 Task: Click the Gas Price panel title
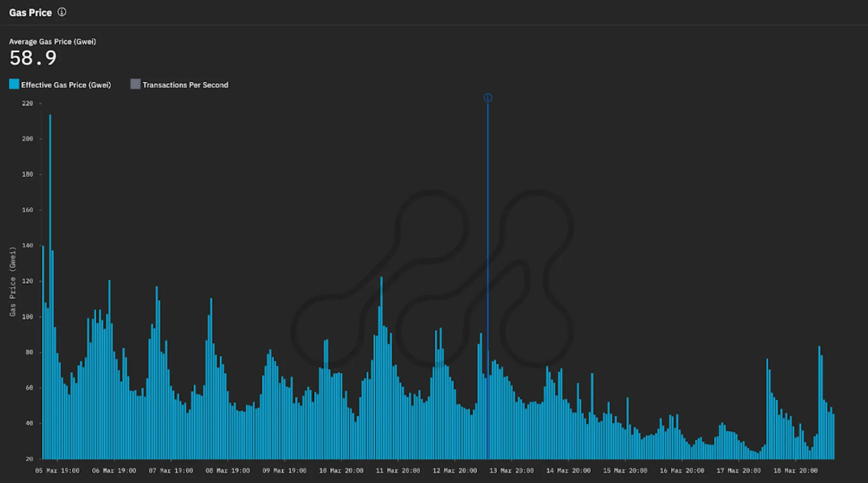coord(30,13)
